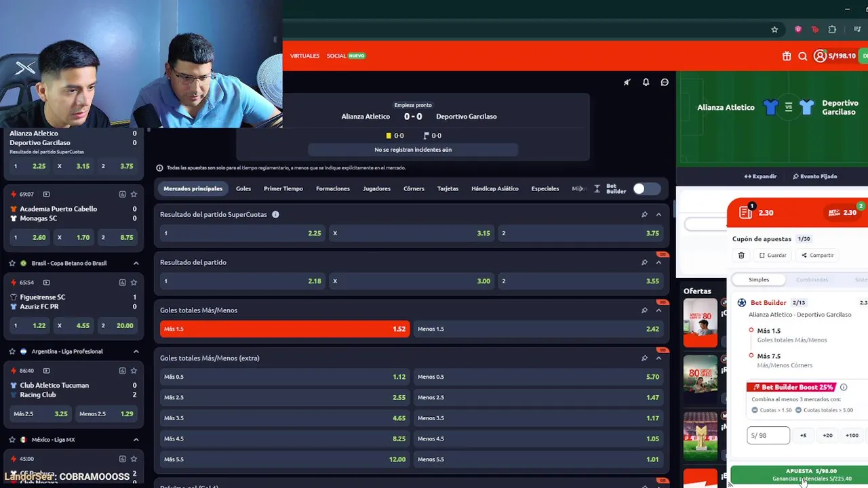Open the Jugadores tab
This screenshot has height=488, width=868.
point(376,188)
